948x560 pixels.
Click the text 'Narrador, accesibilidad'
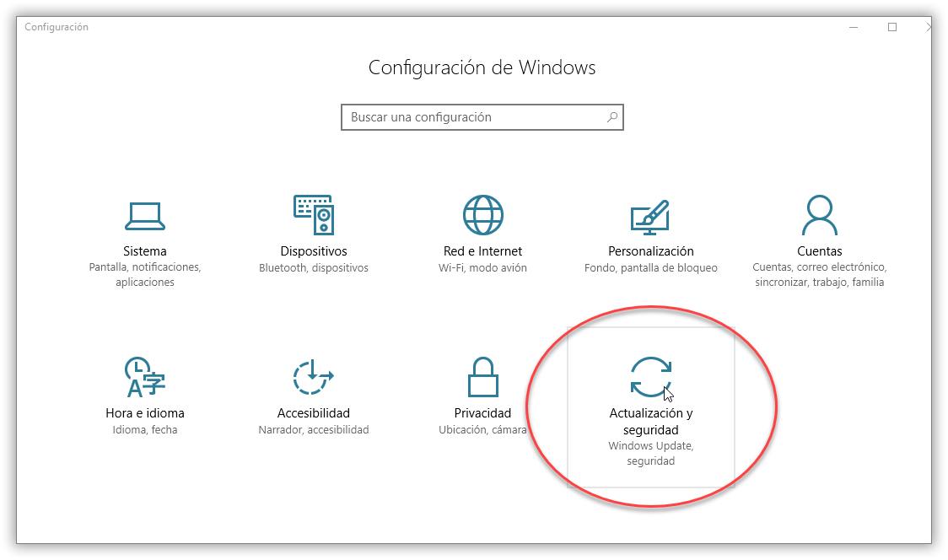[x=313, y=430]
